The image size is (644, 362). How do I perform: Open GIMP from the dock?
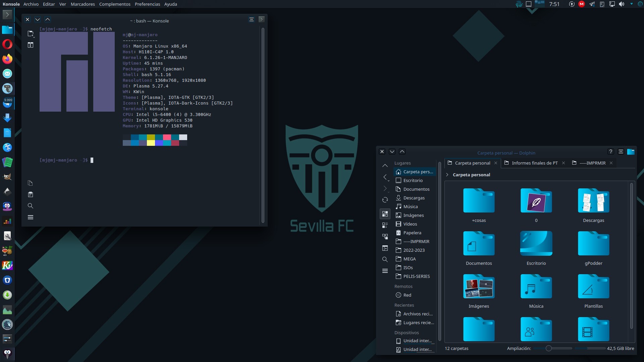pyautogui.click(x=7, y=177)
